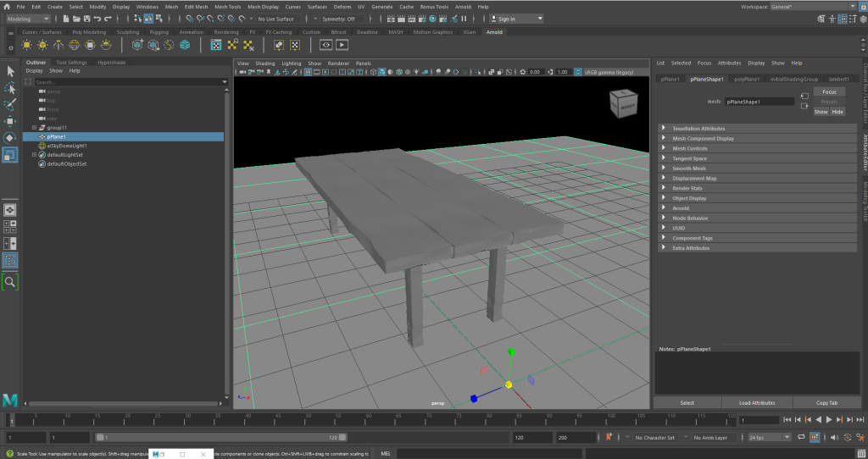868x459 pixels.
Task: Toggle loop playback on range slider
Action: click(x=801, y=438)
